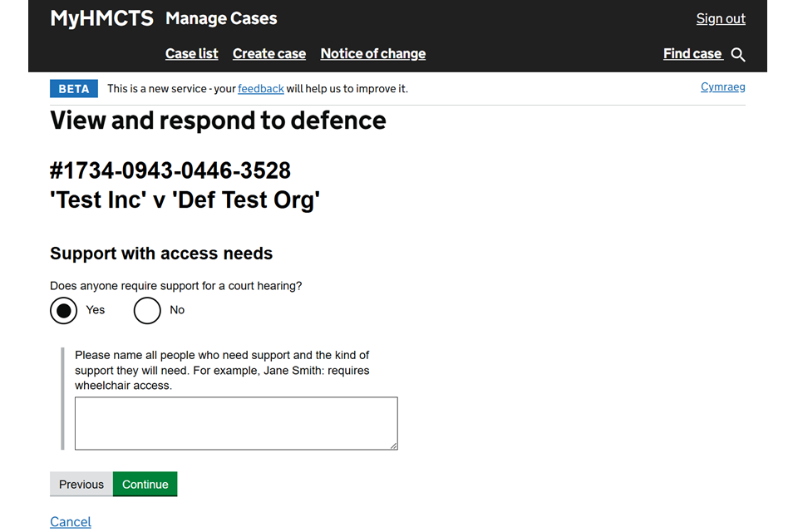The width and height of the screenshot is (798, 532).
Task: Select the No radio button
Action: [147, 310]
